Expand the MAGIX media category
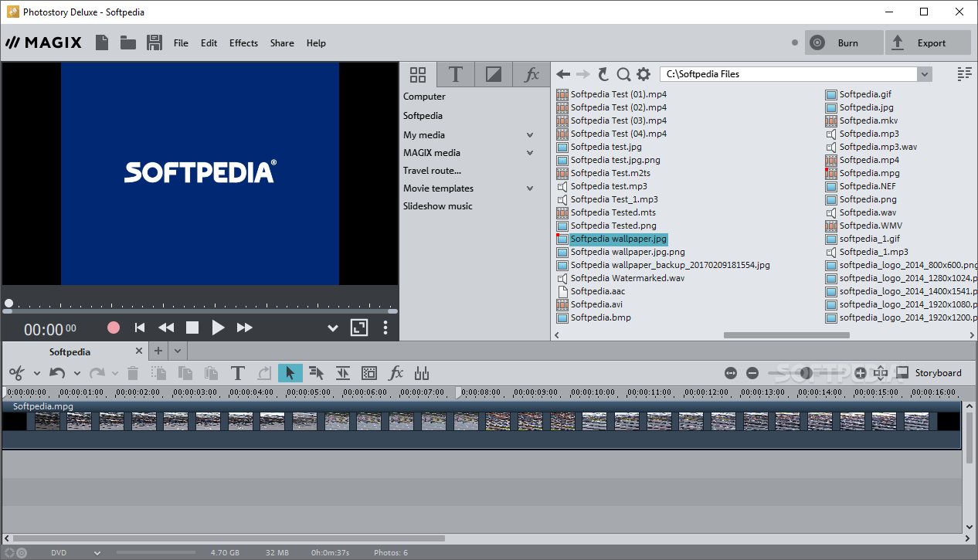978x560 pixels. tap(530, 153)
